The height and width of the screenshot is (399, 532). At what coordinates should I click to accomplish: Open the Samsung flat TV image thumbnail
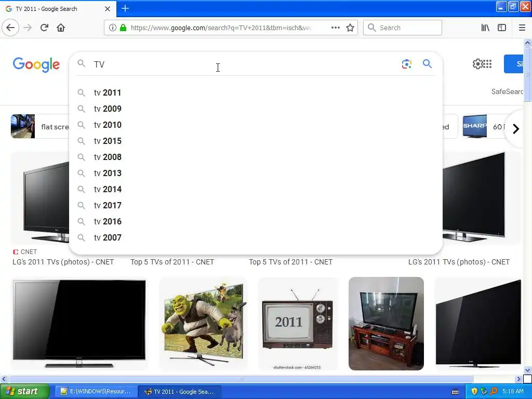tap(79, 324)
